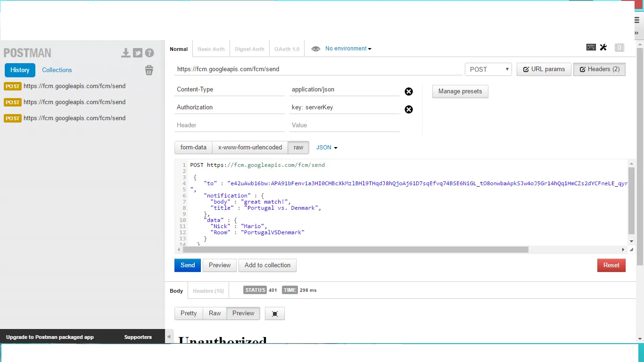
Task: Open the No environment dropdown
Action: pos(348,49)
